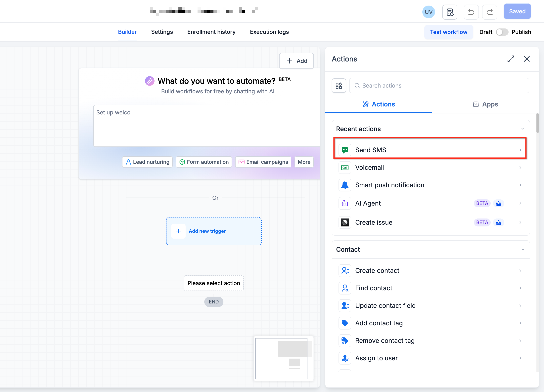Open AI Agent with its chevron arrow
Image resolution: width=544 pixels, height=392 pixels.
[520, 203]
